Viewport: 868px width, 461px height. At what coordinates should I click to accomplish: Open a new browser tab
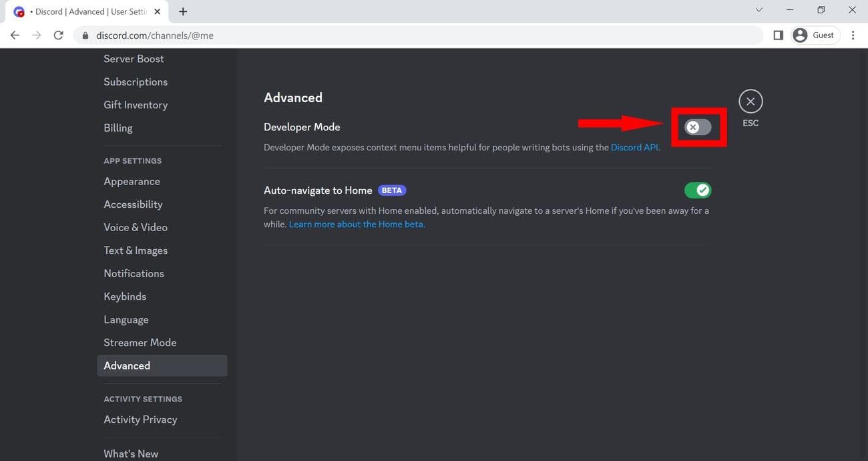(183, 11)
